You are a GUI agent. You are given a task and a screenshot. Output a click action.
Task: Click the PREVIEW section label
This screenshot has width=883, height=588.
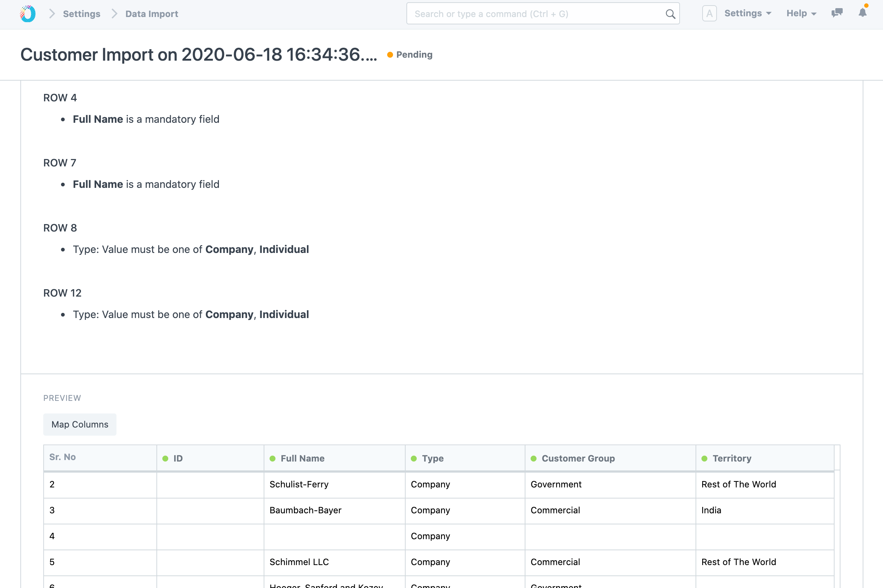pyautogui.click(x=62, y=398)
